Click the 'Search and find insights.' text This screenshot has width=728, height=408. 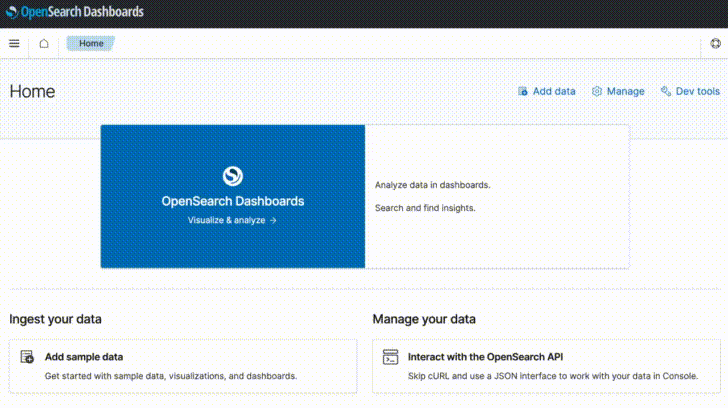point(425,208)
